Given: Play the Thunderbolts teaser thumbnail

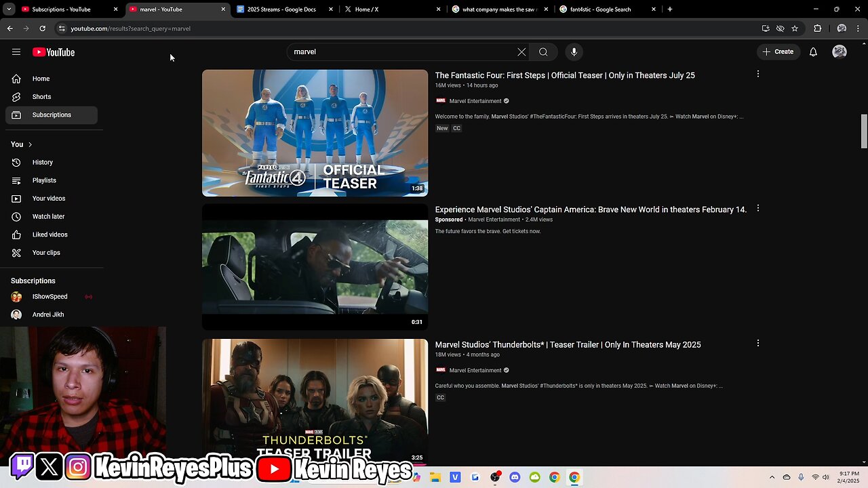Looking at the screenshot, I should coord(315,401).
